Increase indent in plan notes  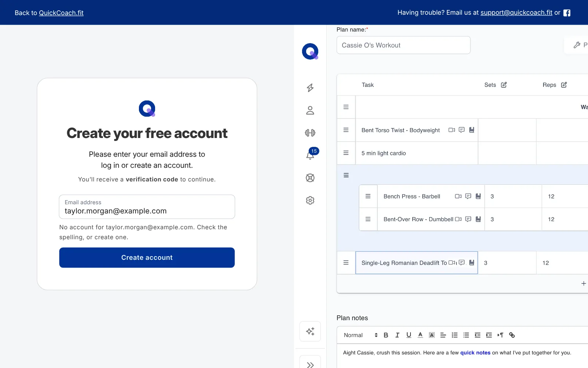point(489,335)
